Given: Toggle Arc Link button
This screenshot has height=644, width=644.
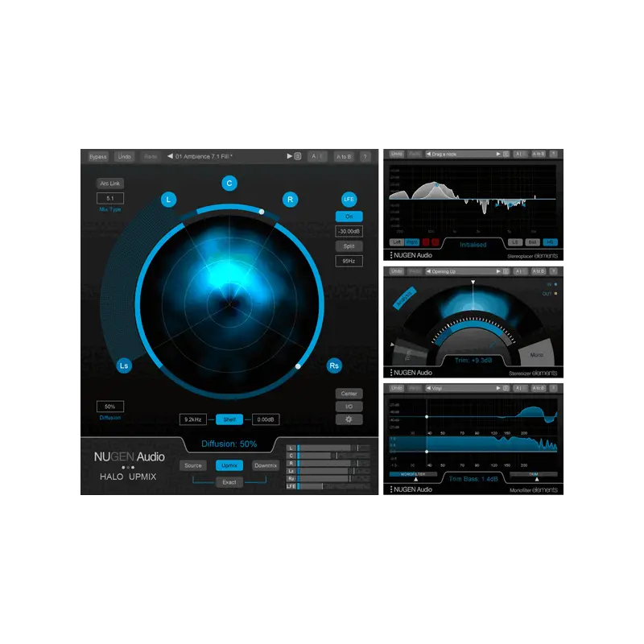Looking at the screenshot, I should [x=110, y=184].
